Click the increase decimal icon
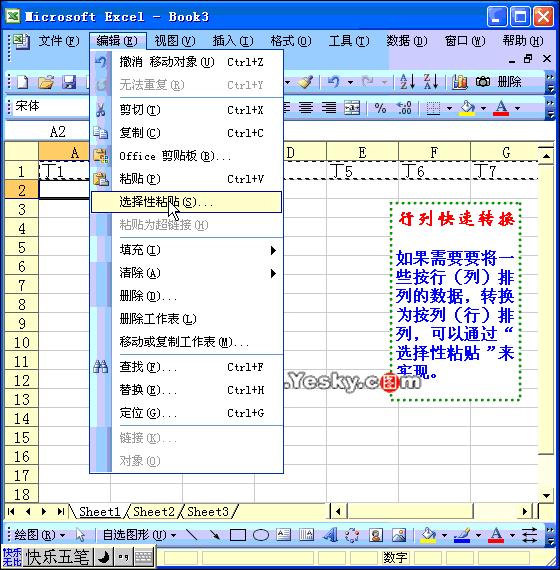560x570 pixels. tap(404, 108)
